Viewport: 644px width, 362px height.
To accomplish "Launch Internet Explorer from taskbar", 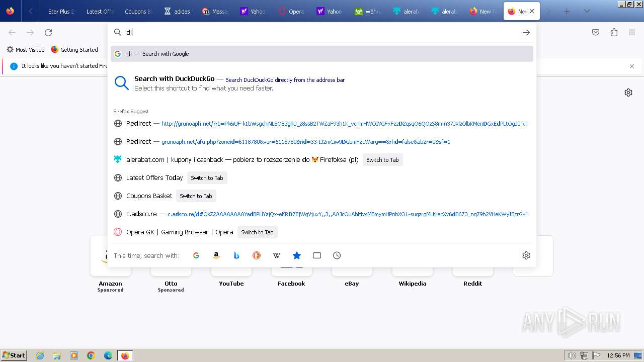I will (x=40, y=355).
